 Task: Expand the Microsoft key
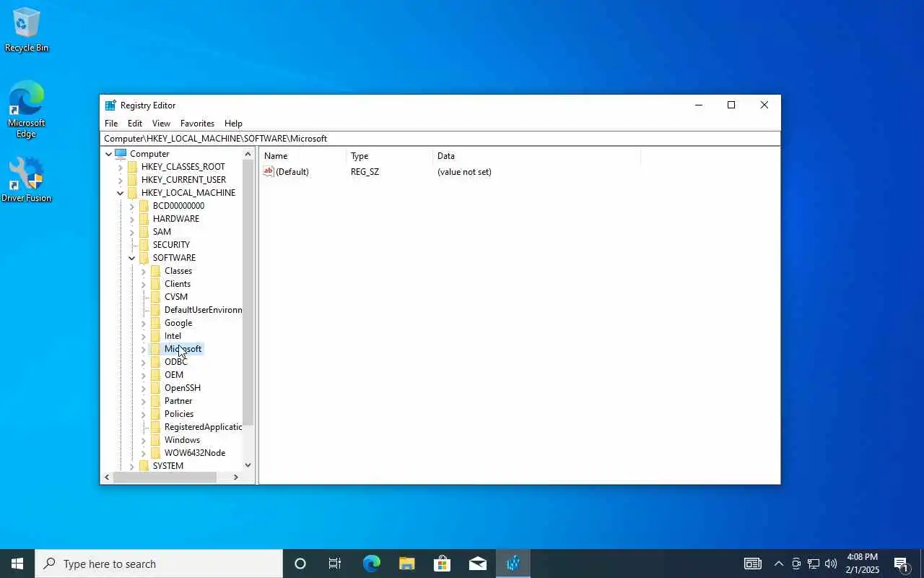pos(144,349)
